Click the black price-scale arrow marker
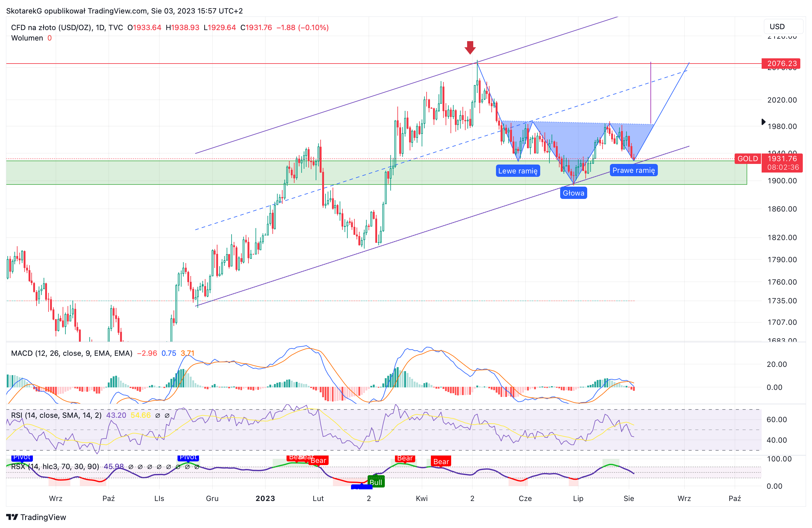Viewport: 812px width, 528px height. pos(763,122)
